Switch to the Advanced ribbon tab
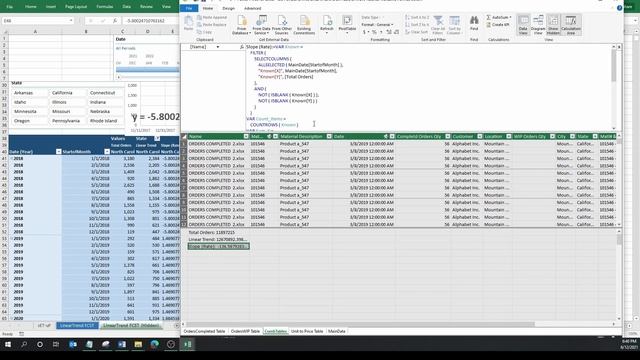Image resolution: width=640 pixels, height=360 pixels. pyautogui.click(x=252, y=8)
